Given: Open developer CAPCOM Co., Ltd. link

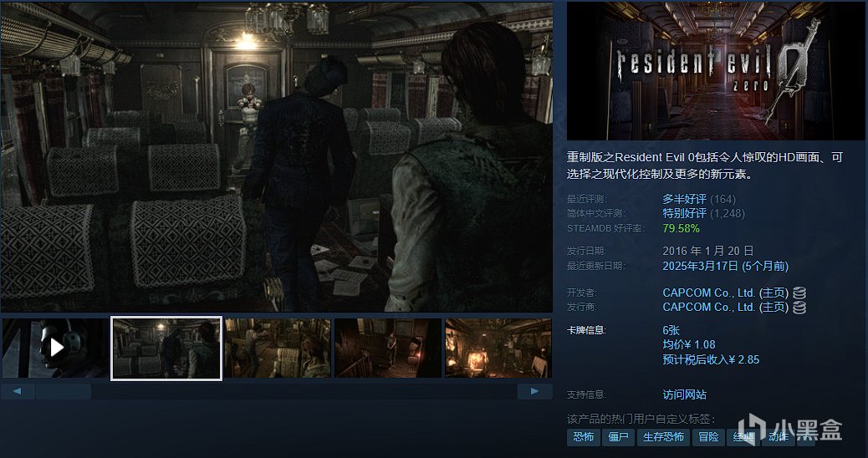Looking at the screenshot, I should [x=708, y=293].
